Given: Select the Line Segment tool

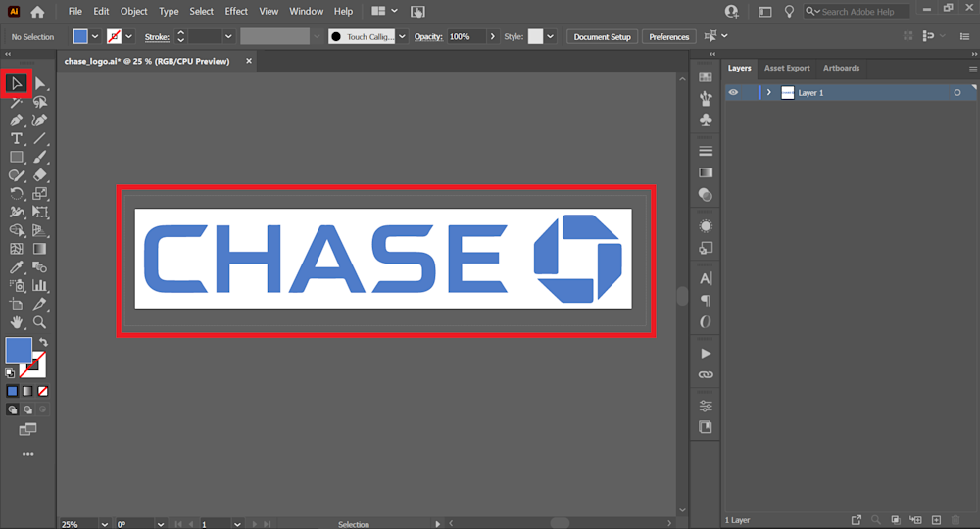Looking at the screenshot, I should 40,139.
